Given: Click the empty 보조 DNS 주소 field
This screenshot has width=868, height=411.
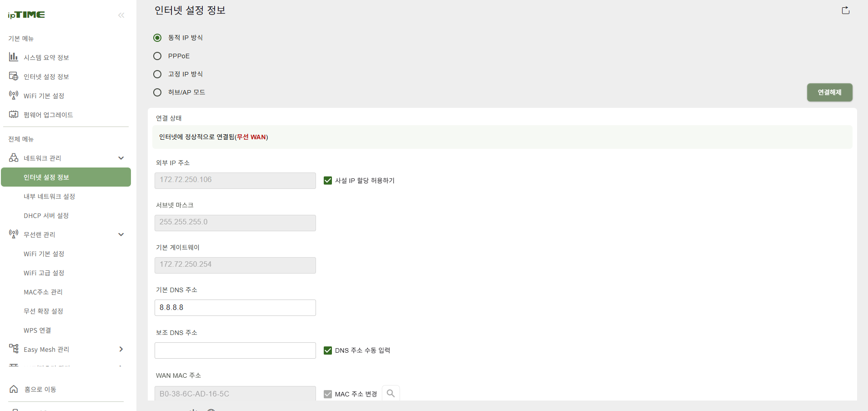Looking at the screenshot, I should pyautogui.click(x=235, y=350).
